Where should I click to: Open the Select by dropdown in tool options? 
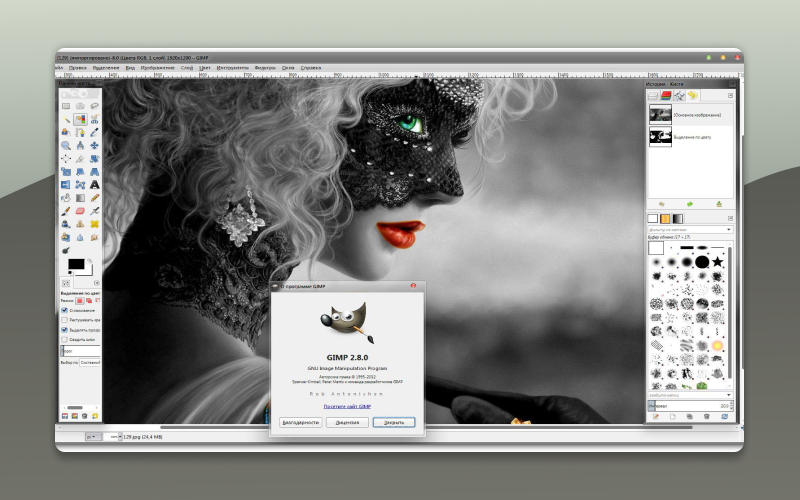point(90,362)
